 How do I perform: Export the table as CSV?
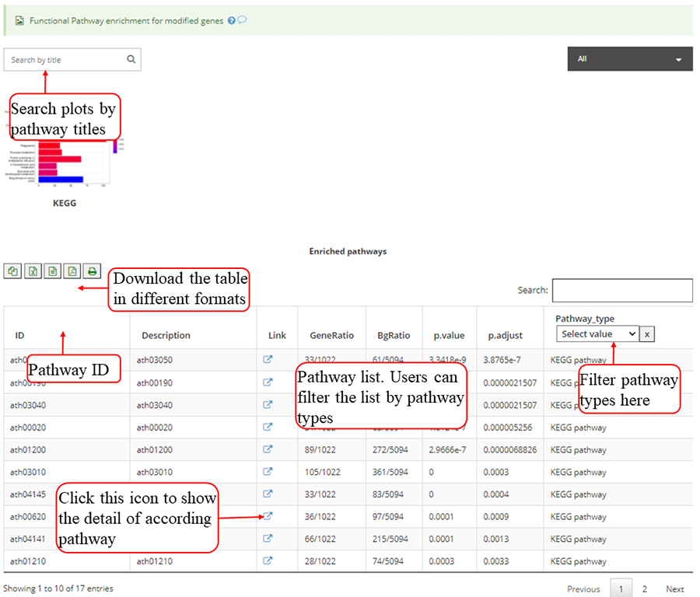[53, 271]
